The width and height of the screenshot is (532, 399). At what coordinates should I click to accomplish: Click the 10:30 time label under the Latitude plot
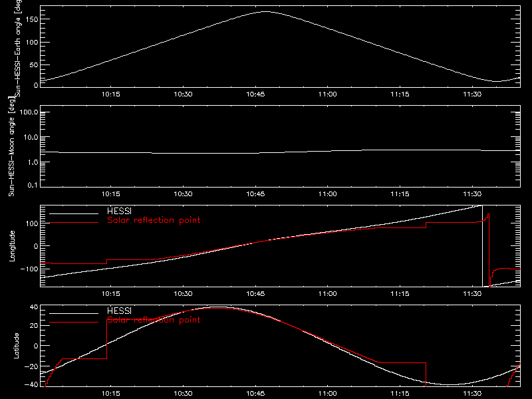pos(184,393)
